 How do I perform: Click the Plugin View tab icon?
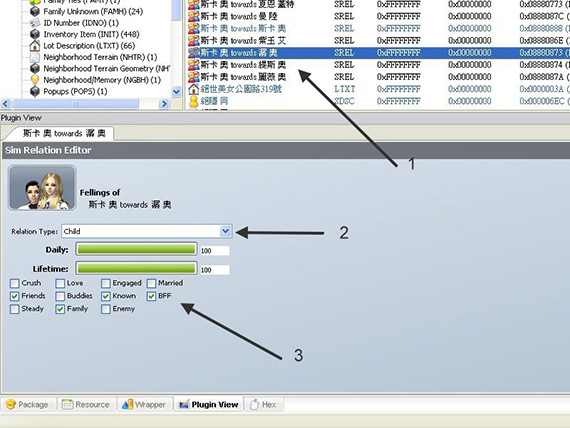(184, 404)
